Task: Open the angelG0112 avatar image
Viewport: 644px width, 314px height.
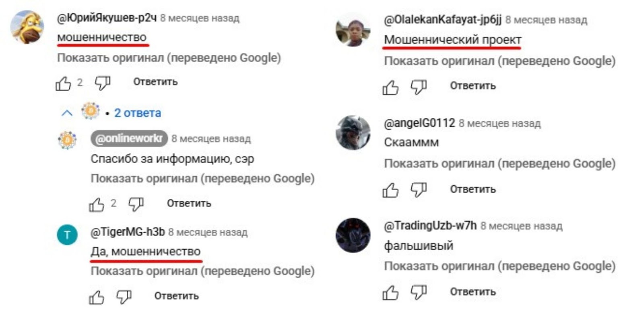Action: pos(353,133)
